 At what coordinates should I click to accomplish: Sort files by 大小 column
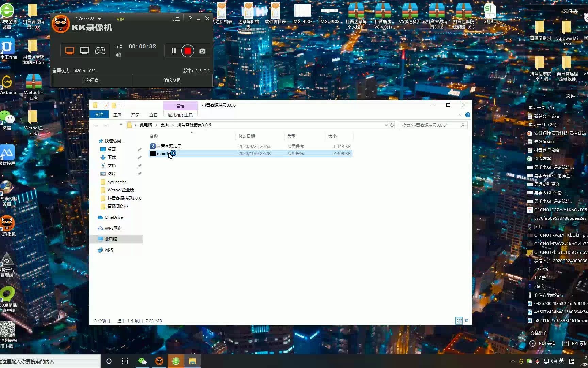(x=332, y=136)
